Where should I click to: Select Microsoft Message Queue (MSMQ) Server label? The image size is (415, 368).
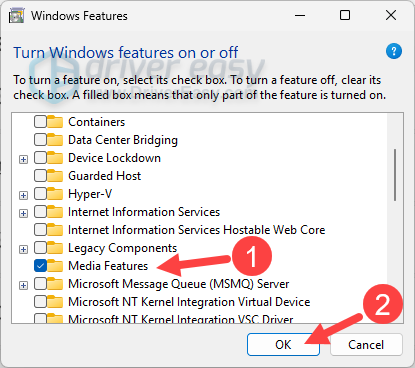point(179,284)
